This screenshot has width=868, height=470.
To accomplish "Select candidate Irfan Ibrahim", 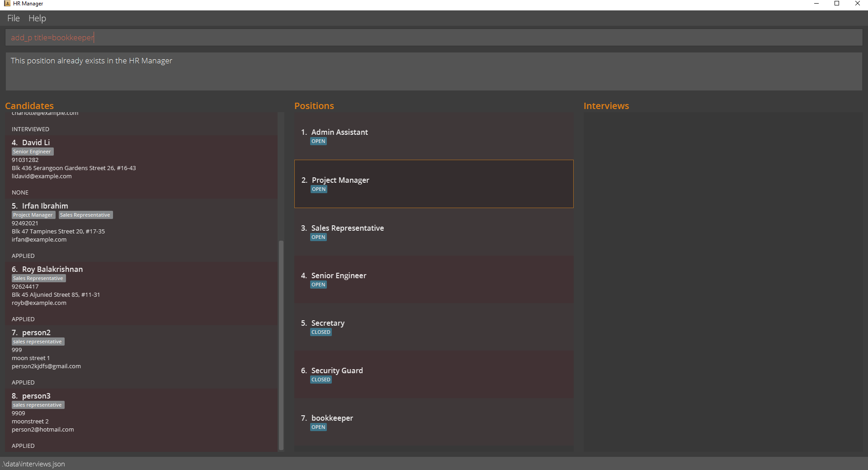I will pos(142,230).
